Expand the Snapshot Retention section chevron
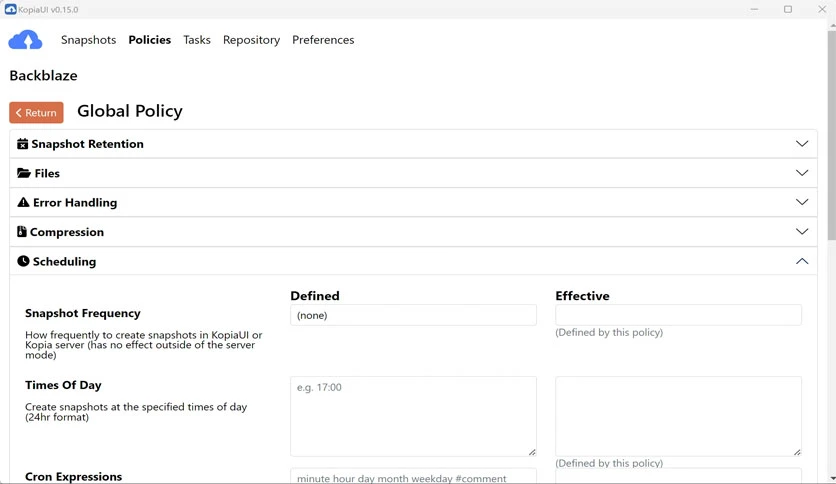 click(802, 144)
